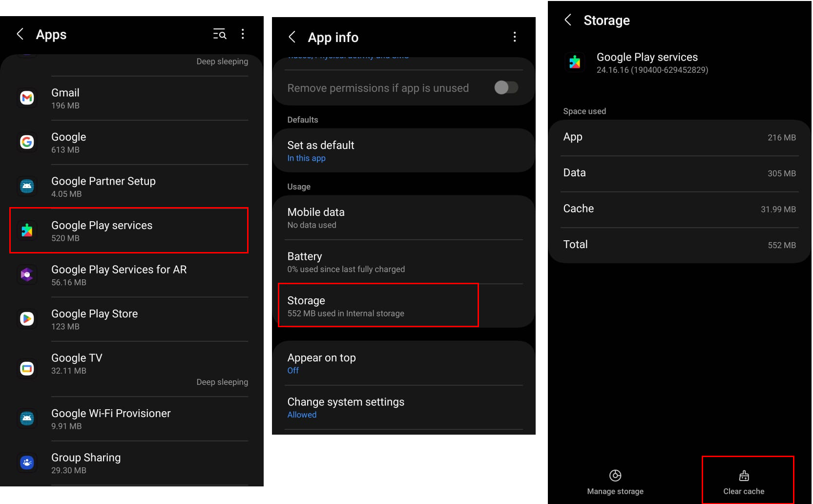This screenshot has width=813, height=504.
Task: Open the App info more options menu
Action: pos(515,37)
